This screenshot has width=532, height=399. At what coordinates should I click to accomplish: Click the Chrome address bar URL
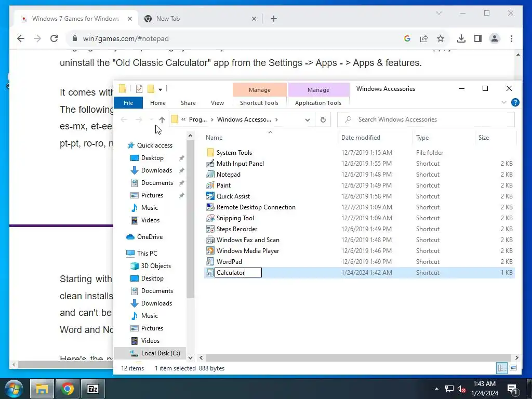(126, 38)
